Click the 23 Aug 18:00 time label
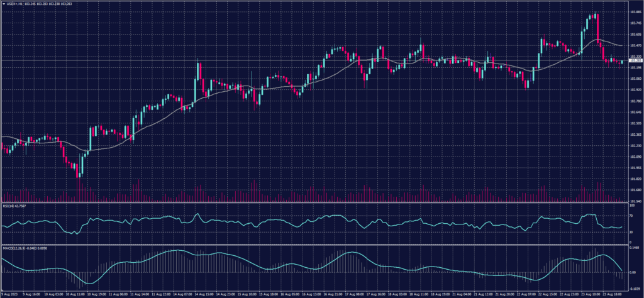Screen dimensions: 644x298 611,294
